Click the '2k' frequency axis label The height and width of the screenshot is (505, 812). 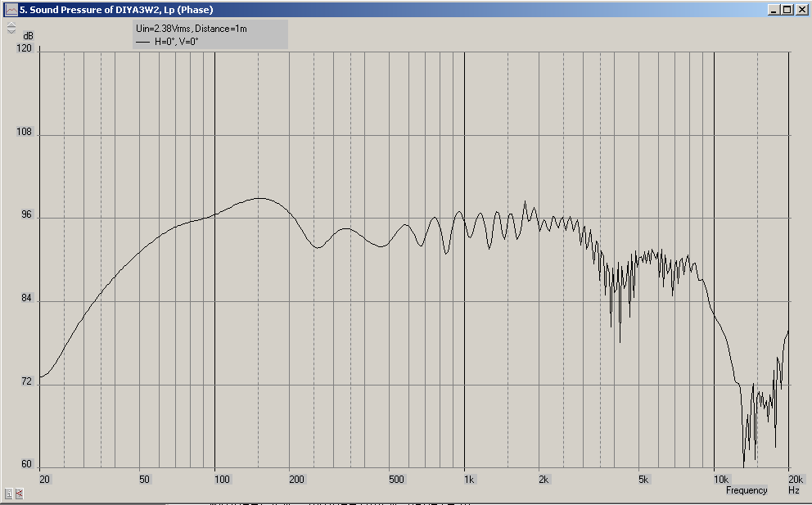pos(544,480)
